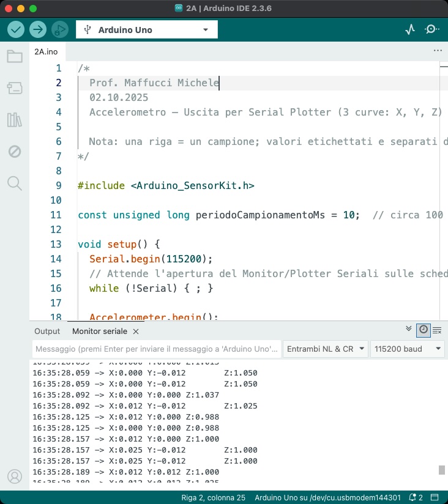Click the Verify sketch checkmark button
This screenshot has height=504, width=448.
point(16,29)
